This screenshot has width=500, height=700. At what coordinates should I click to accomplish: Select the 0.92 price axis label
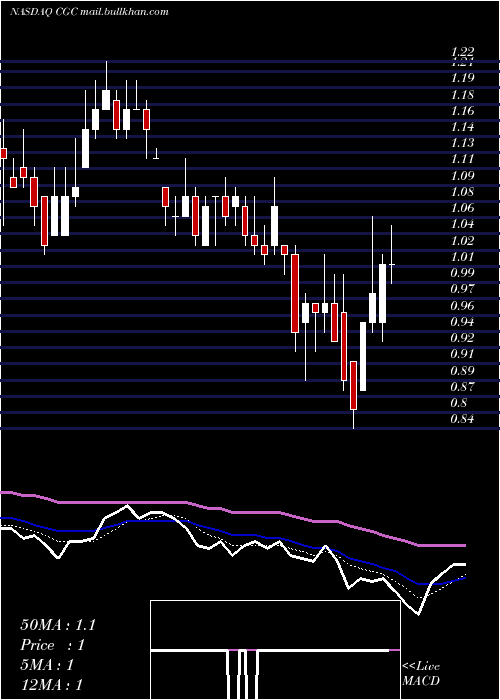[x=462, y=338]
